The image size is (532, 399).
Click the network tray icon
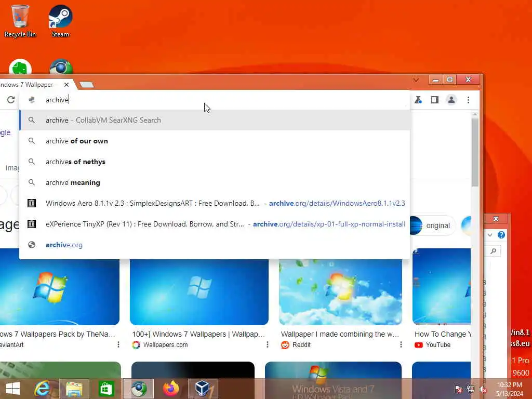click(471, 389)
